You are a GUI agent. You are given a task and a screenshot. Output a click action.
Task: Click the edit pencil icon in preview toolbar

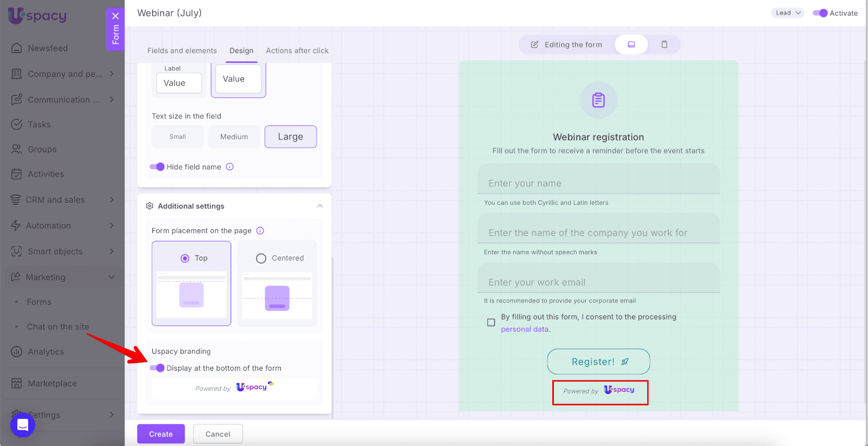534,44
